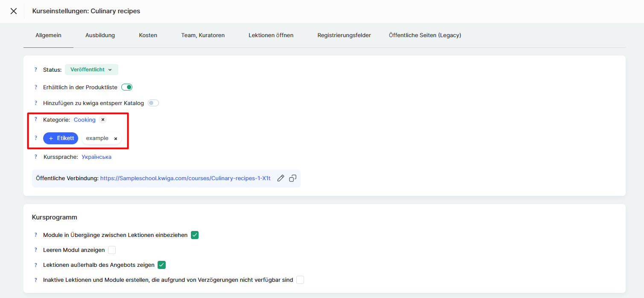This screenshot has height=298, width=644.
Task: Copy the public course link via copy icon
Action: pyautogui.click(x=293, y=178)
